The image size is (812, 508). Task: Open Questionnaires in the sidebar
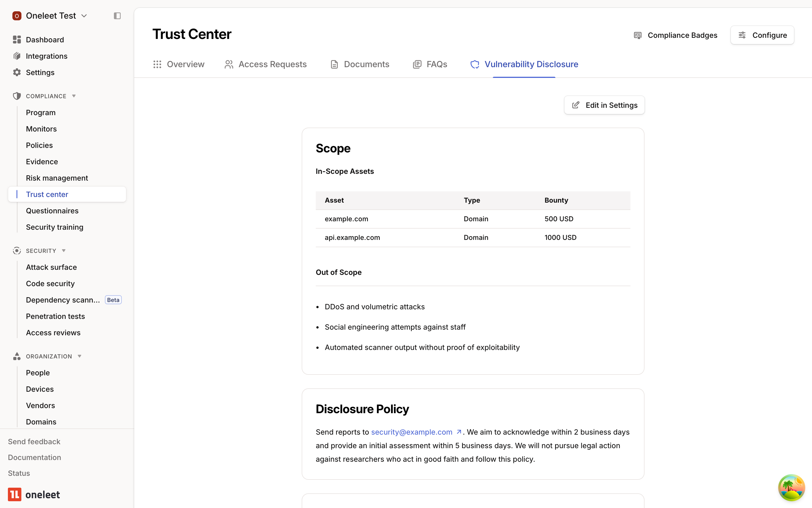pyautogui.click(x=52, y=211)
